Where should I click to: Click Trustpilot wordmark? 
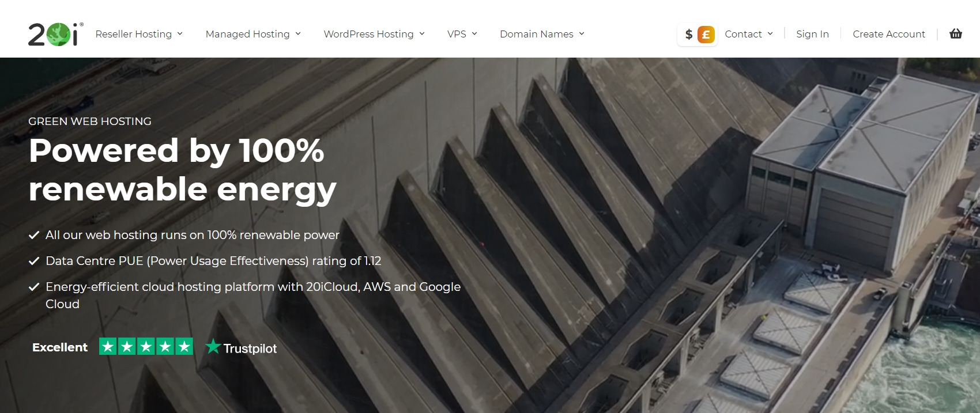(x=250, y=348)
